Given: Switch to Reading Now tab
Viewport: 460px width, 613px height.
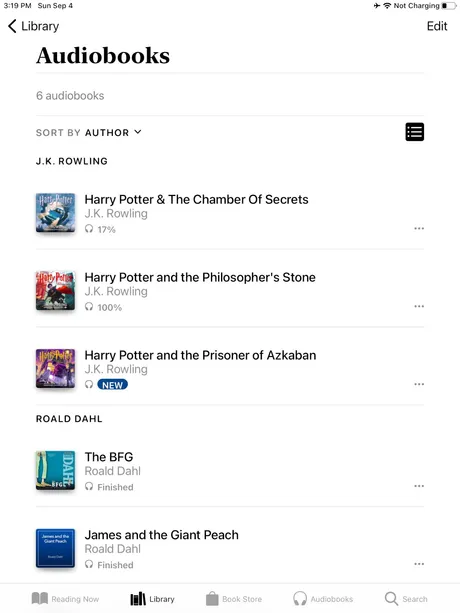Looking at the screenshot, I should (65, 599).
